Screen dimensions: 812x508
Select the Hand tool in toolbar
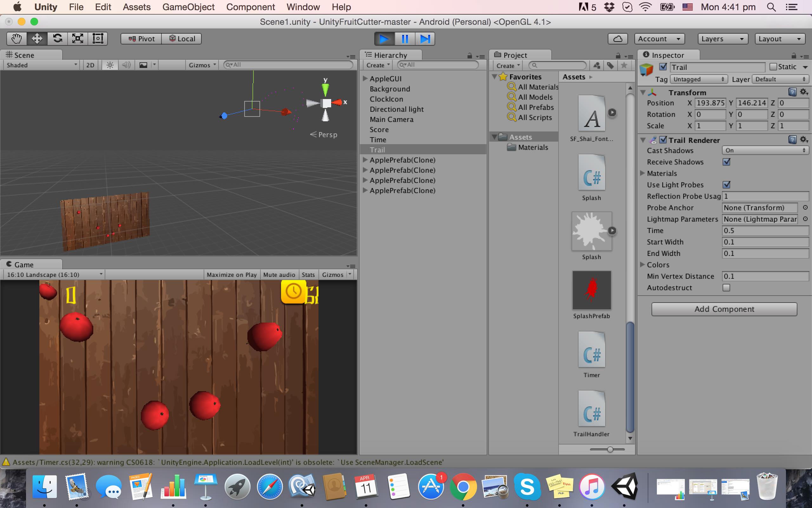point(17,39)
